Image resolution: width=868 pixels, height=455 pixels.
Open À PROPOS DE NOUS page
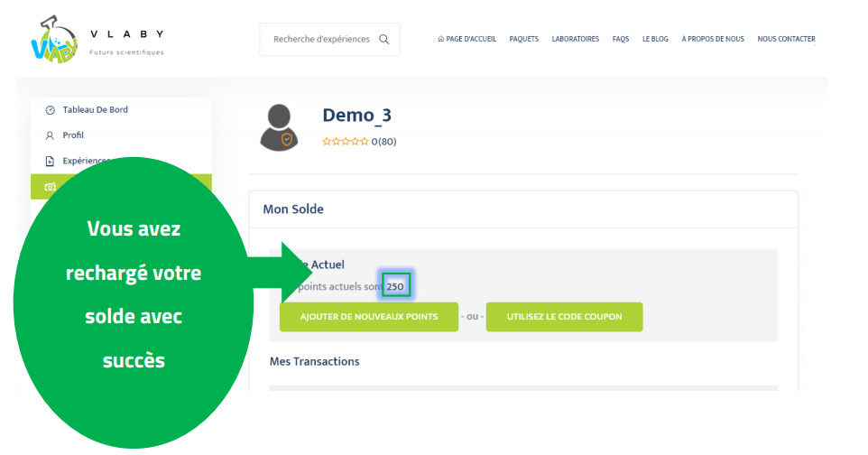pyautogui.click(x=713, y=40)
